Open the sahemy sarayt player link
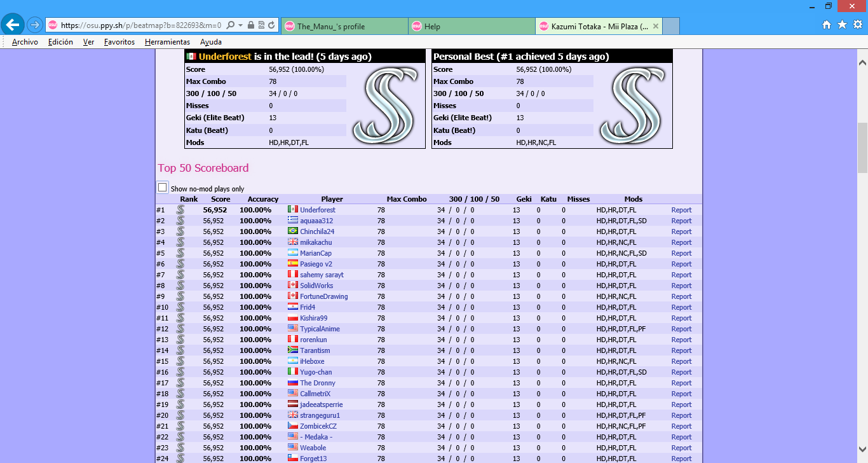This screenshot has height=463, width=868. pyautogui.click(x=322, y=275)
